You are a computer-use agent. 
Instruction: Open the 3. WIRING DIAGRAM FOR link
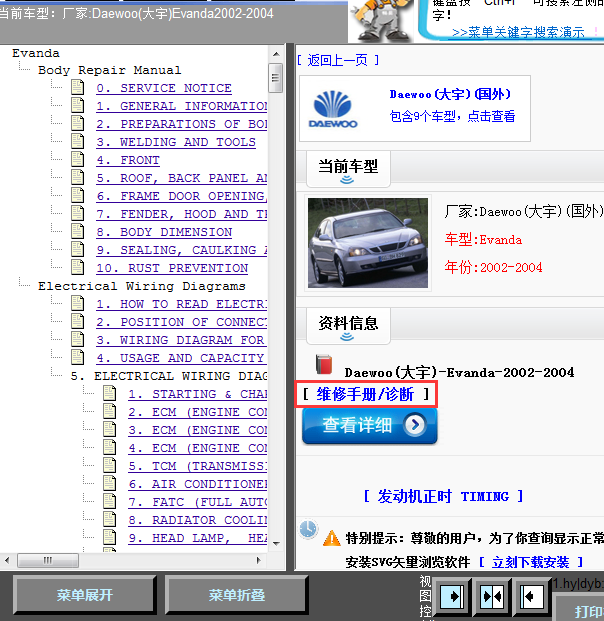[x=180, y=340]
